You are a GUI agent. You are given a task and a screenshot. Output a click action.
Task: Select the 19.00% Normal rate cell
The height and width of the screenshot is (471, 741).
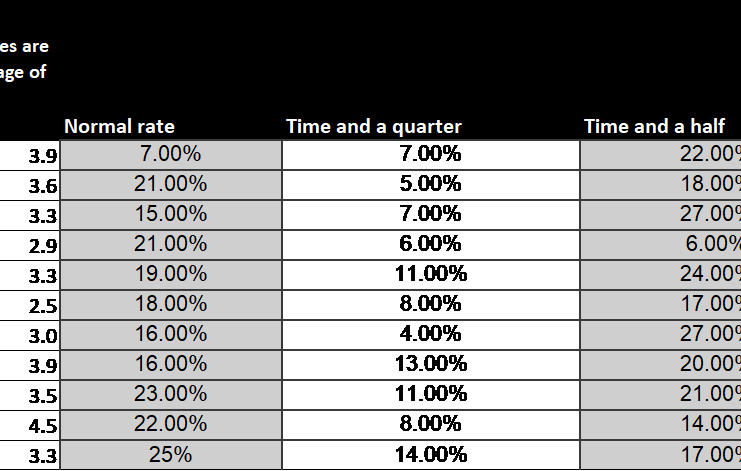pos(171,275)
